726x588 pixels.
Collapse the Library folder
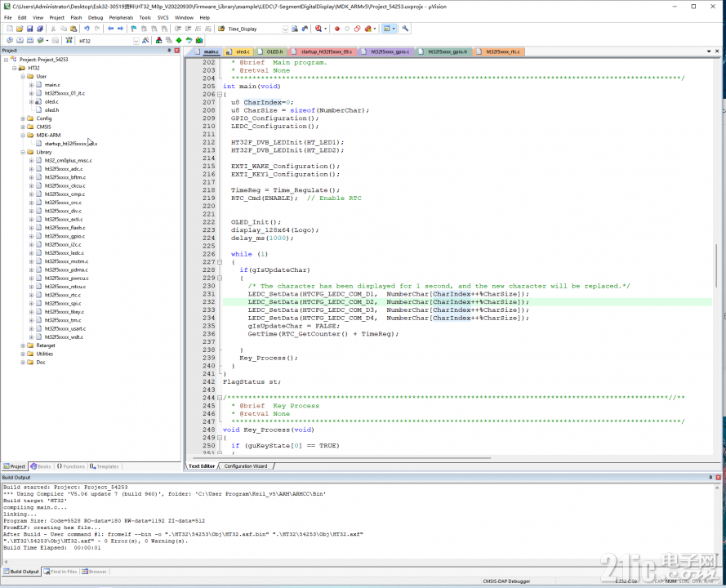23,152
